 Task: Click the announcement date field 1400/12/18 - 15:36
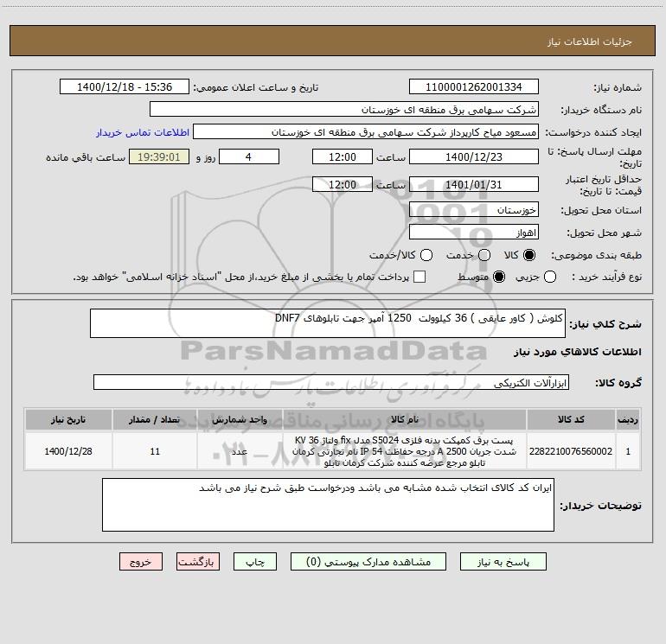[x=125, y=86]
